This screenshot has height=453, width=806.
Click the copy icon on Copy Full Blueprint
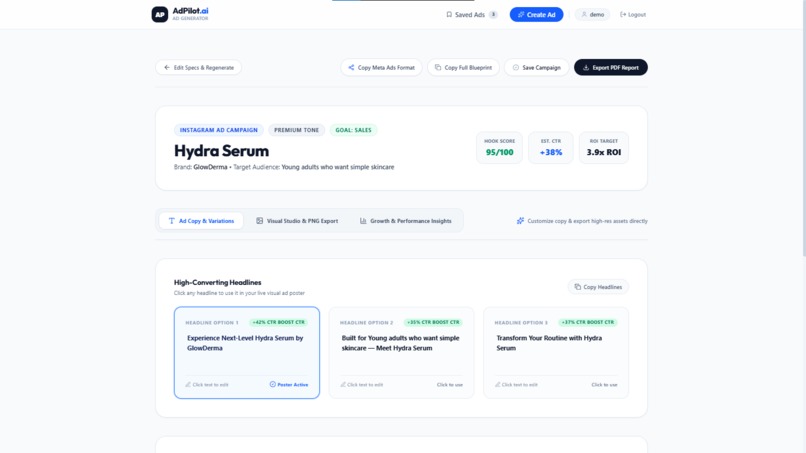point(438,67)
